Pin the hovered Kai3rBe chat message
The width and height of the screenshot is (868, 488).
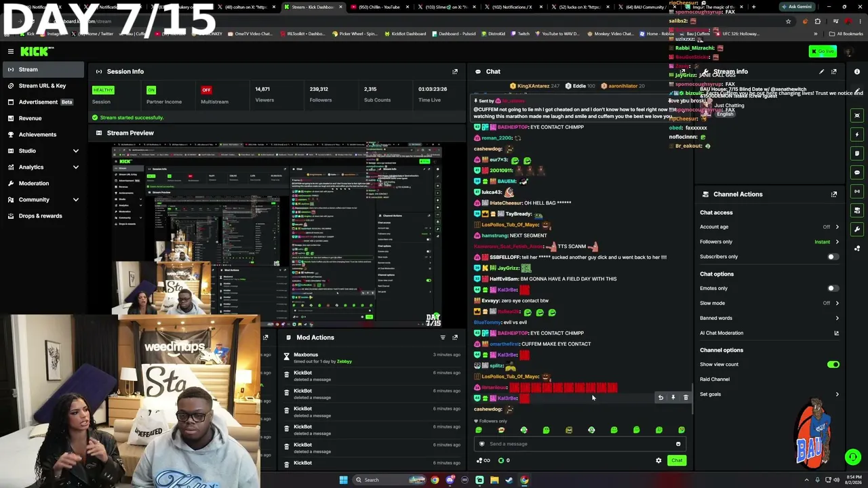[x=673, y=398]
